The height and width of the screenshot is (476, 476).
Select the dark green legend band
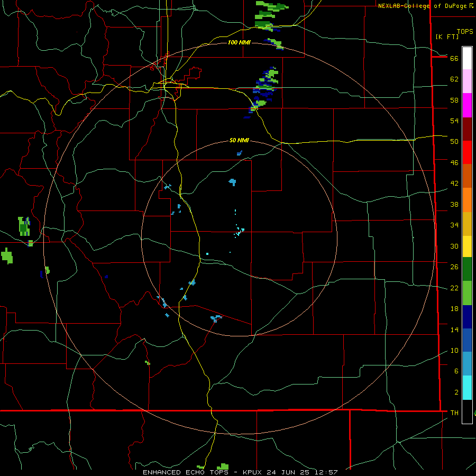point(467,269)
